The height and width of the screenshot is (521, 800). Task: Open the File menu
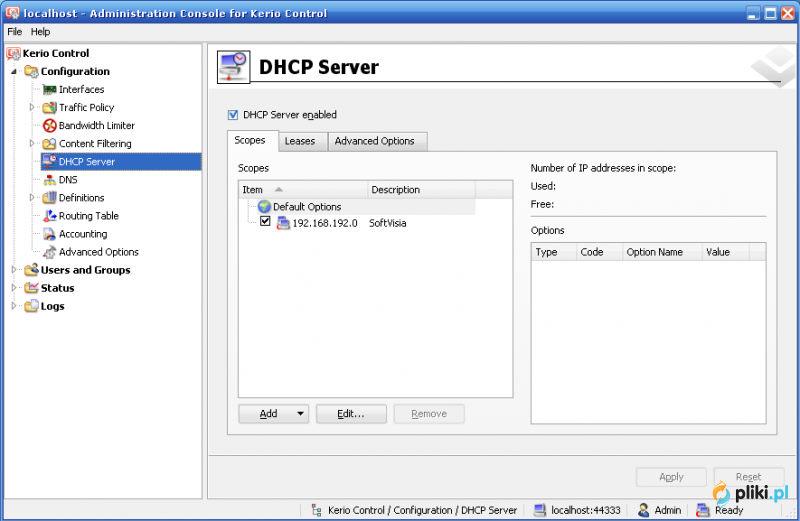[x=14, y=32]
